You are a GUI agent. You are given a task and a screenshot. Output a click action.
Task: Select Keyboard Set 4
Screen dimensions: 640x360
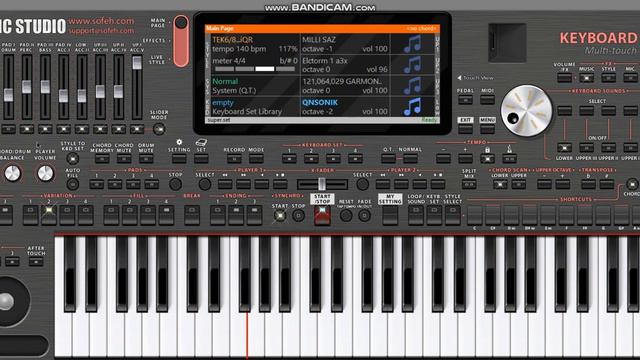point(355,159)
